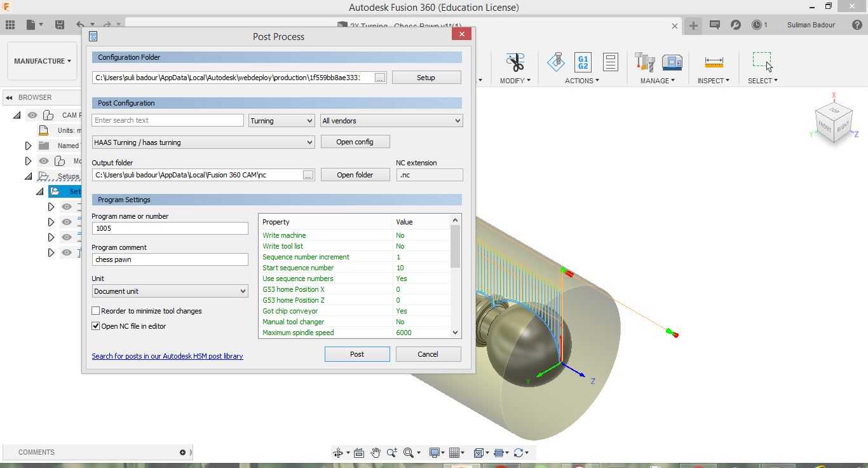
Task: Open the Autodesk HSM post library link
Action: (x=167, y=356)
